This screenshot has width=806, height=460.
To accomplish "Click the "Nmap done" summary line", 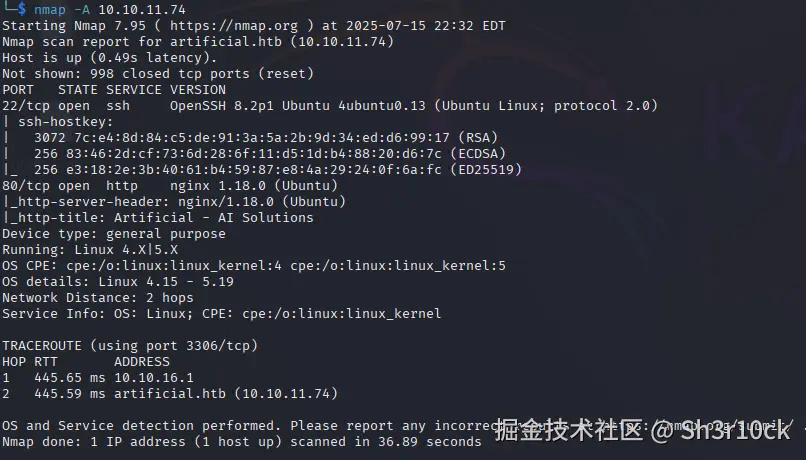I will (x=241, y=441).
